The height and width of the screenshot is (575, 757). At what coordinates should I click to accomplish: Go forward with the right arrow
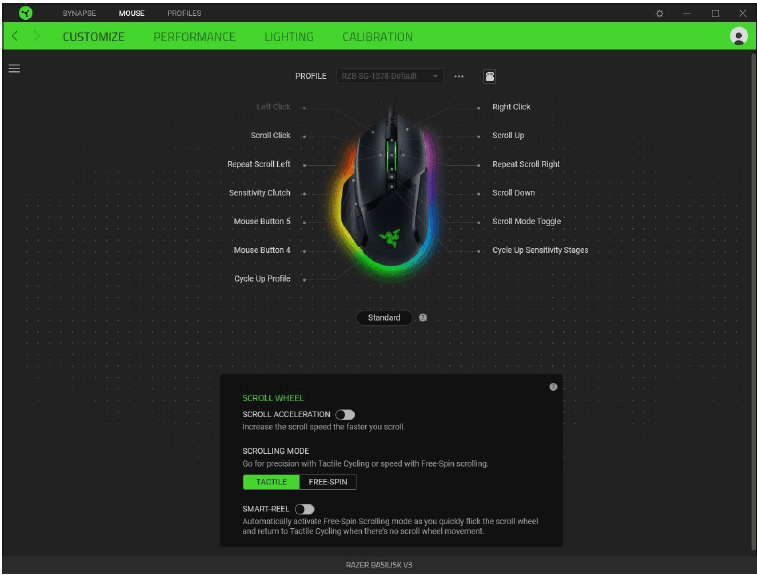(x=36, y=36)
